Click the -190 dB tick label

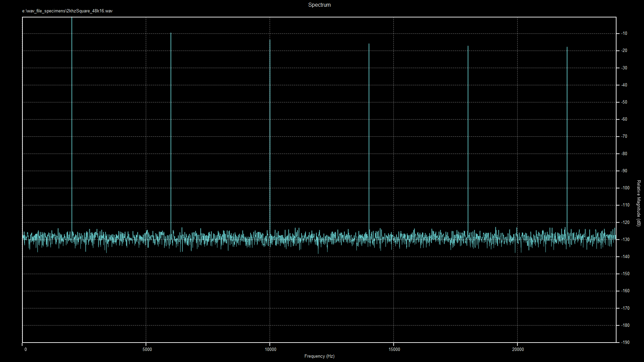tap(625, 342)
